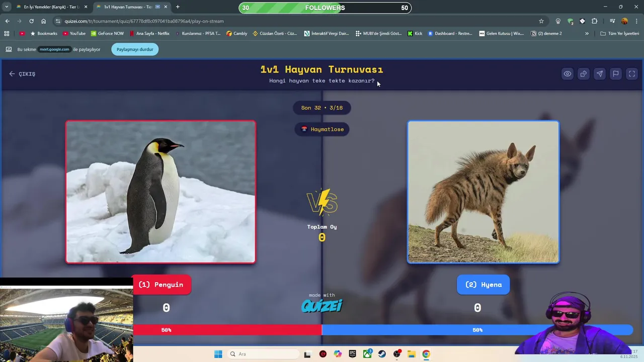Stop sharing with Paylaşmayı durdur button
The width and height of the screenshot is (644, 362).
point(135,49)
